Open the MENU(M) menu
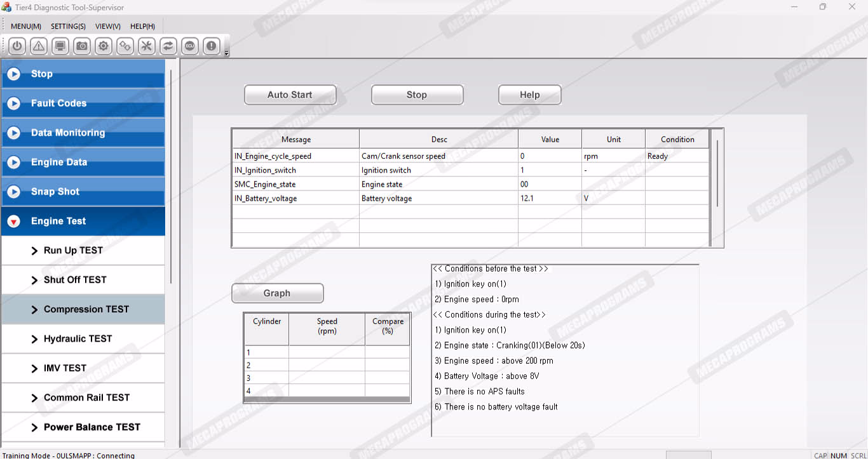868x459 pixels. pos(26,26)
